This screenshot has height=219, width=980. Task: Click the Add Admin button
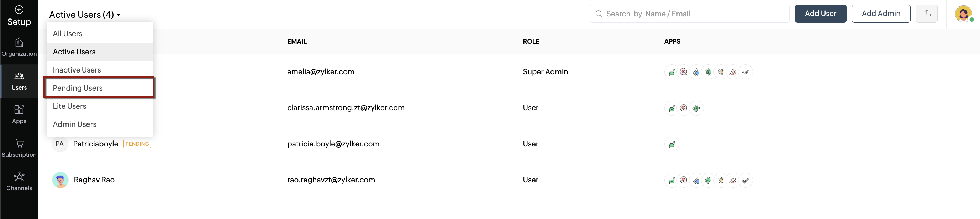pyautogui.click(x=881, y=14)
